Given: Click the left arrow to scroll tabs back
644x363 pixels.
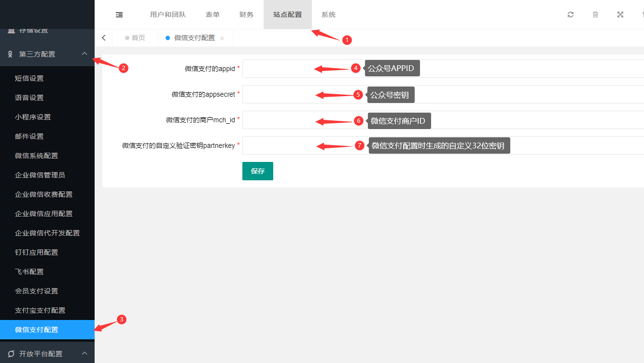Looking at the screenshot, I should pos(104,38).
